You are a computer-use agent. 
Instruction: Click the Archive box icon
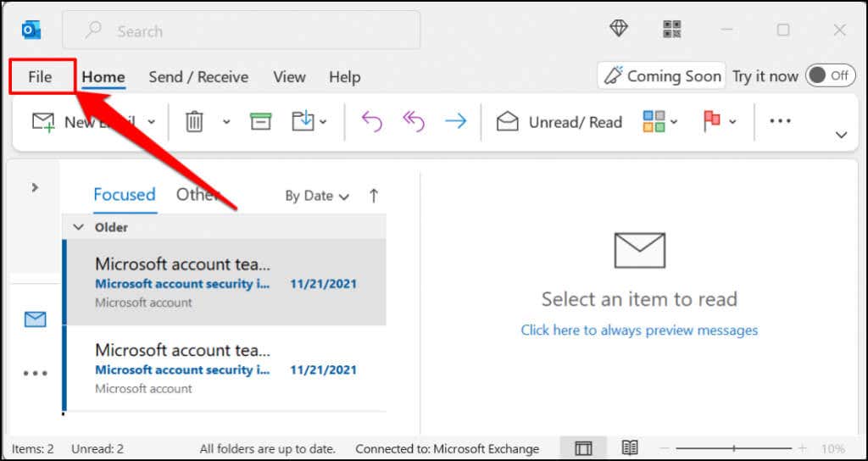[x=260, y=121]
